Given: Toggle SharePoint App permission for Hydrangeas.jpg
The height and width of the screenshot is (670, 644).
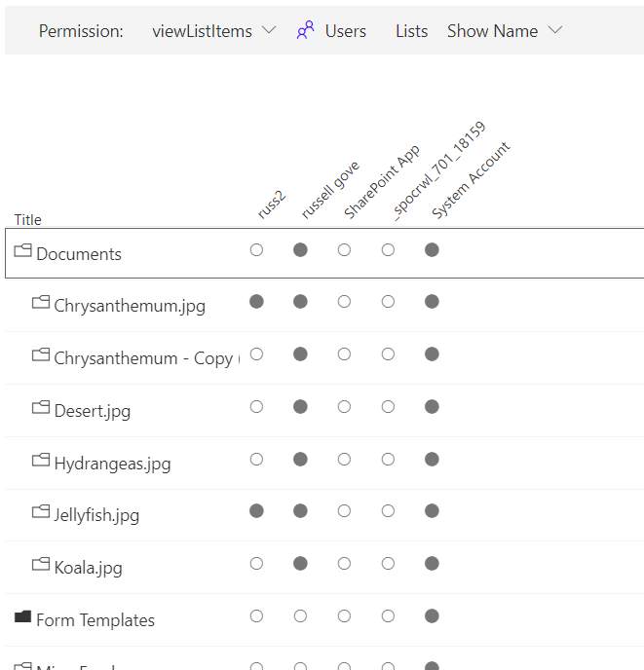Looking at the screenshot, I should tap(344, 460).
